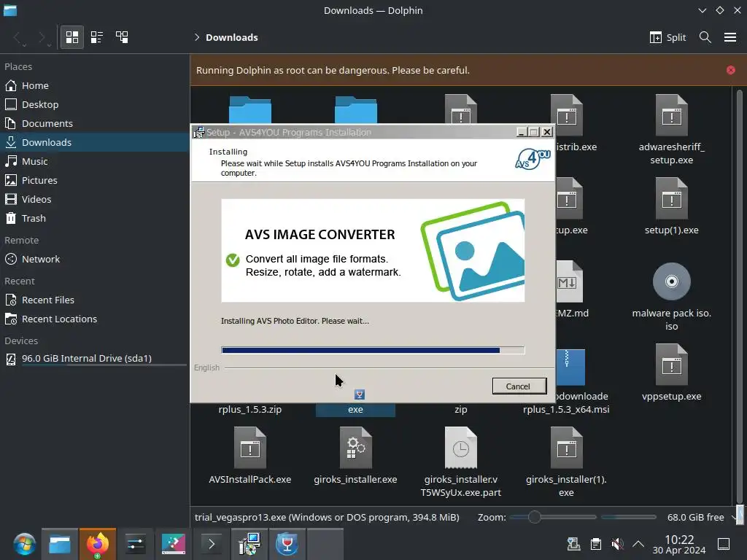Open Dolphin hamburger menu

730,37
